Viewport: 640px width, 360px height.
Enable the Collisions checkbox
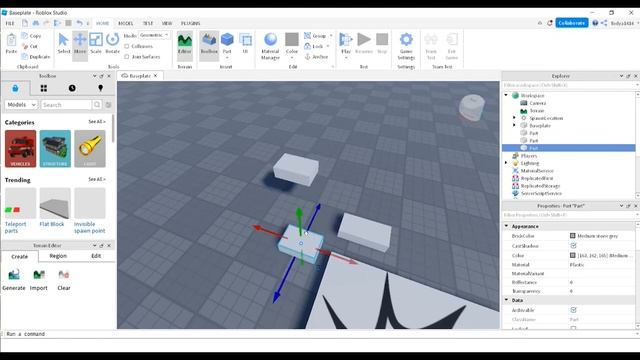click(127, 46)
